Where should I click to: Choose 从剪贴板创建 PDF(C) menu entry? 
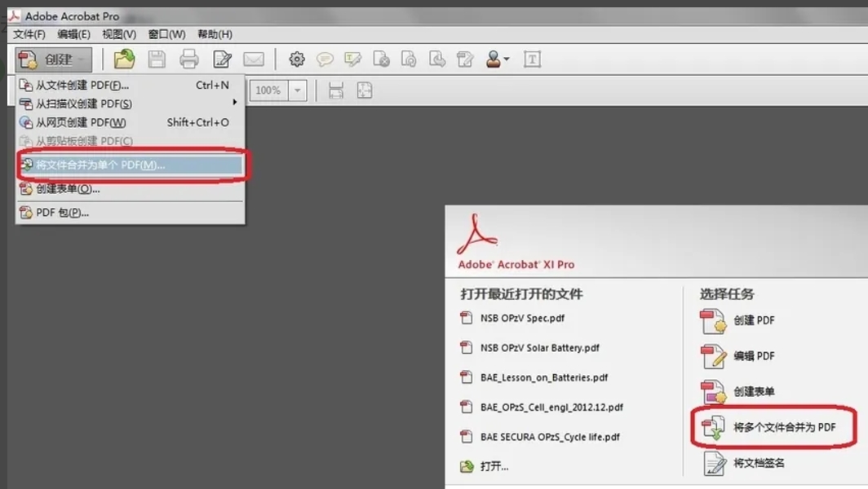click(131, 141)
